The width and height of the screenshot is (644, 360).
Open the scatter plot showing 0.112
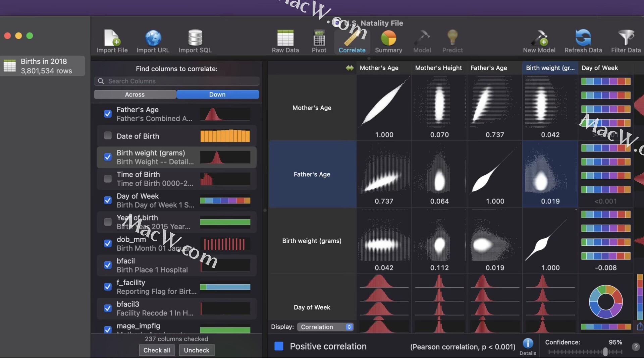[439, 241]
